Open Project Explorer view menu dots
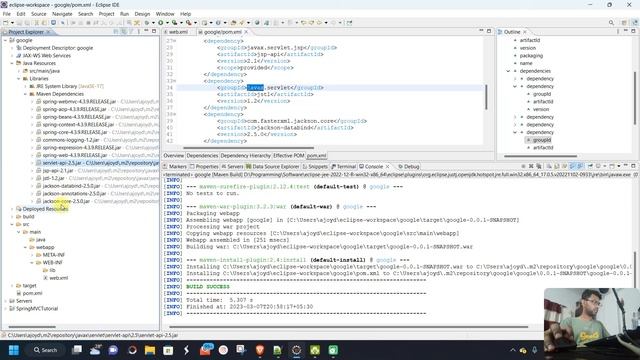This screenshot has height=360, width=640. click(x=138, y=31)
